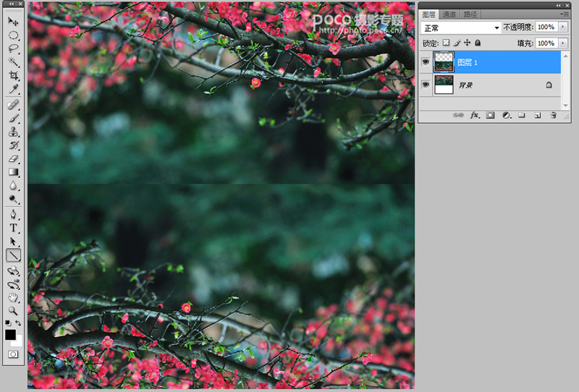The height and width of the screenshot is (392, 579).
Task: Switch to the 图层 tab
Action: tap(428, 14)
